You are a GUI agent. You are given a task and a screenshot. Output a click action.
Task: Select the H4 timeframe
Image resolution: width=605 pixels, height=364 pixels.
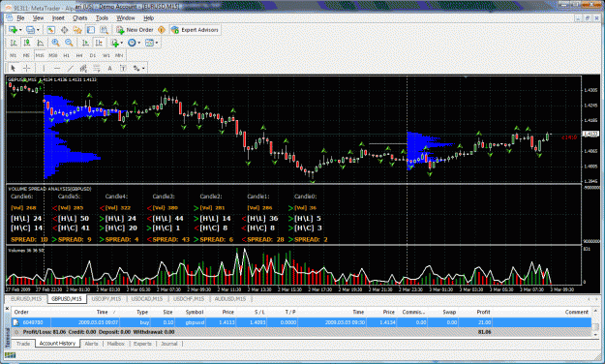pos(79,55)
